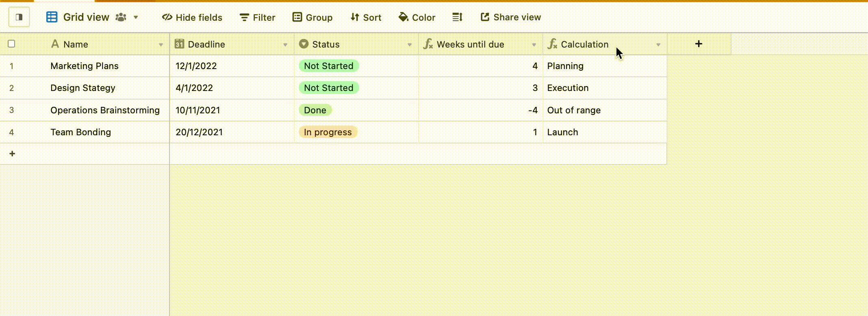868x316 pixels.
Task: Open the row height adjustment icon
Action: (457, 17)
